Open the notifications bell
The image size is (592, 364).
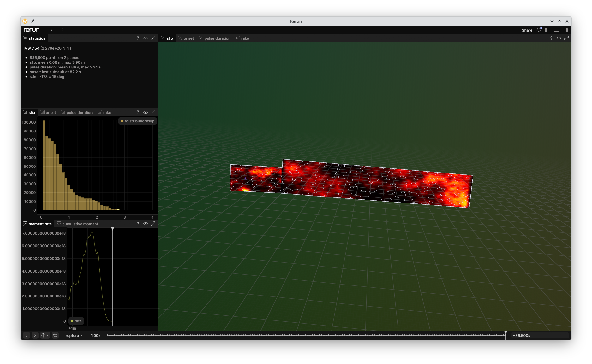pyautogui.click(x=539, y=30)
